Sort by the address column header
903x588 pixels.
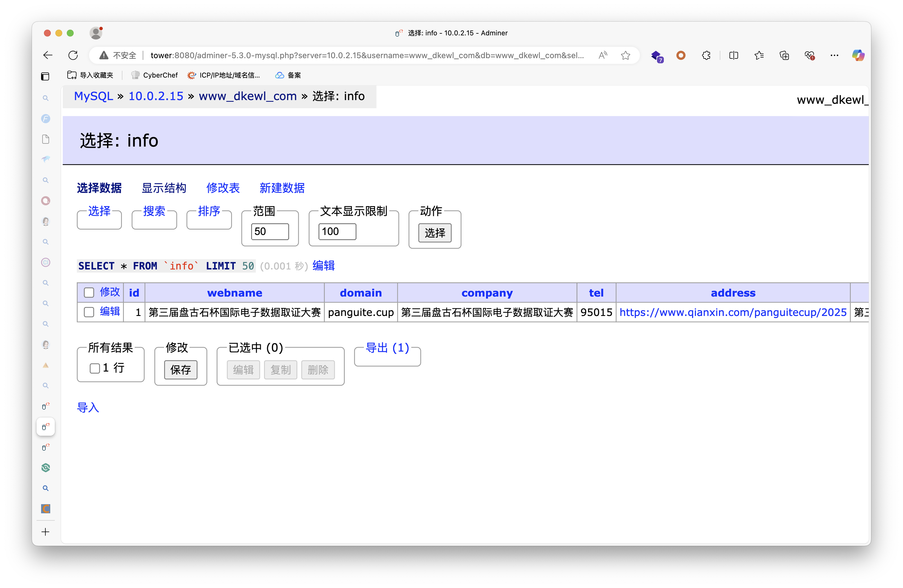coord(733,293)
